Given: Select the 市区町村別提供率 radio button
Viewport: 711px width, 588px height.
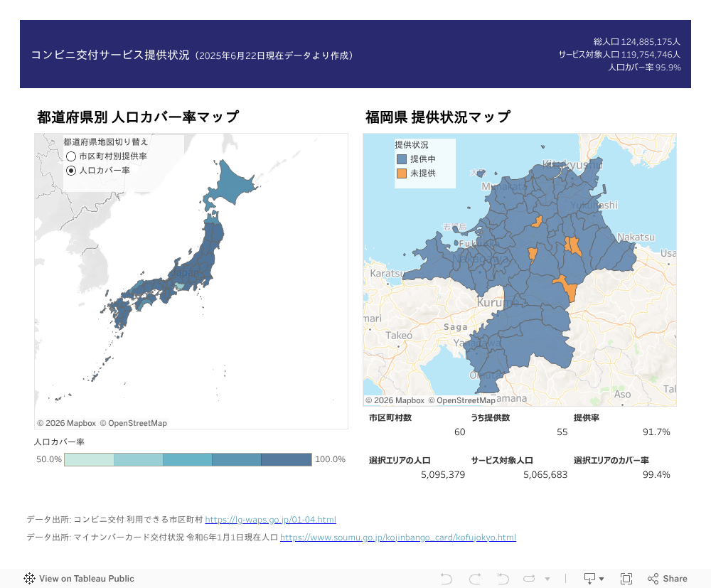Looking at the screenshot, I should tap(71, 156).
